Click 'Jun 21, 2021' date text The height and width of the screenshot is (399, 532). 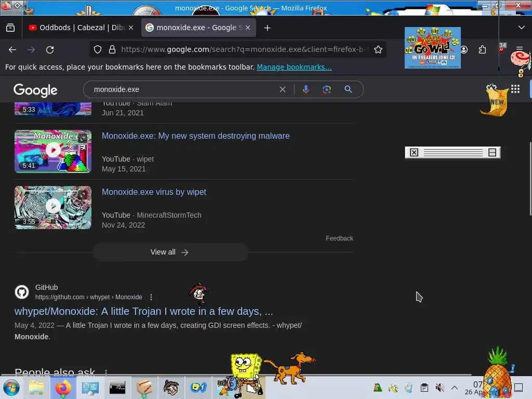coord(123,113)
